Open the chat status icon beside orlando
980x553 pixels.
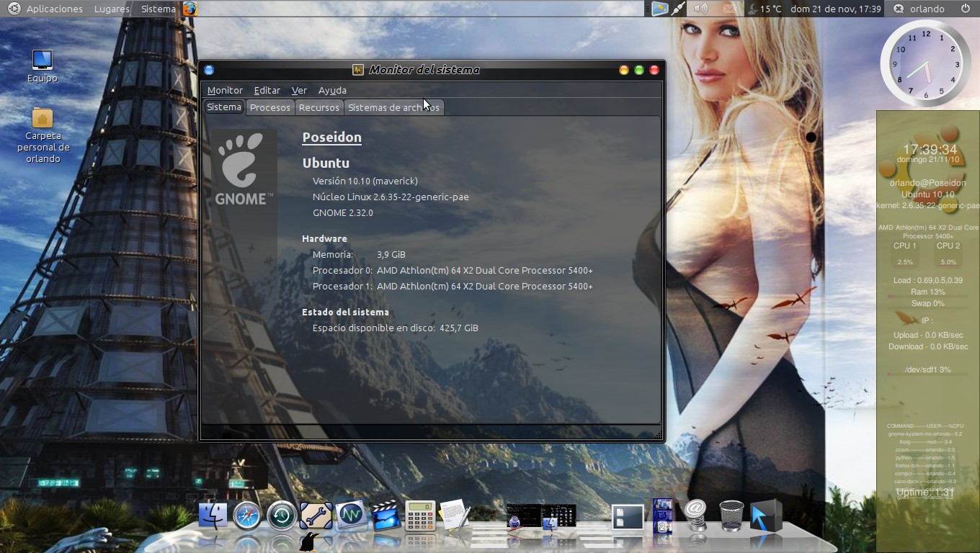[x=899, y=9]
